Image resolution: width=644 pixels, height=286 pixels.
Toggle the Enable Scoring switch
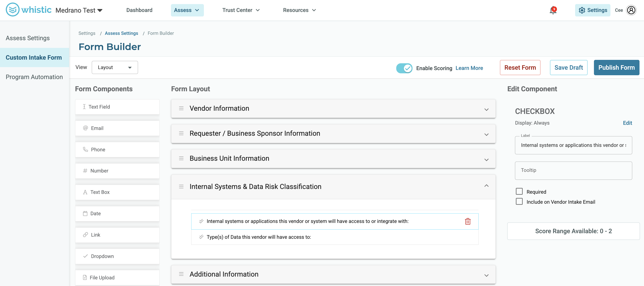[x=404, y=68]
